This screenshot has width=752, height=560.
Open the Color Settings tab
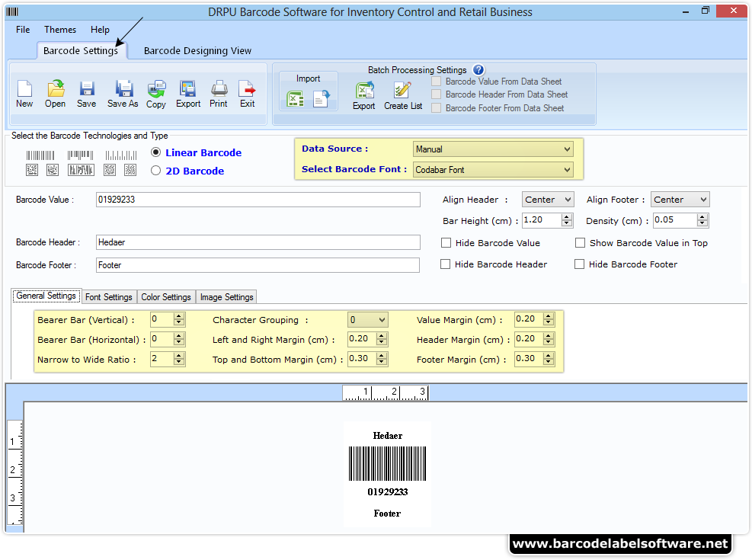(x=166, y=297)
